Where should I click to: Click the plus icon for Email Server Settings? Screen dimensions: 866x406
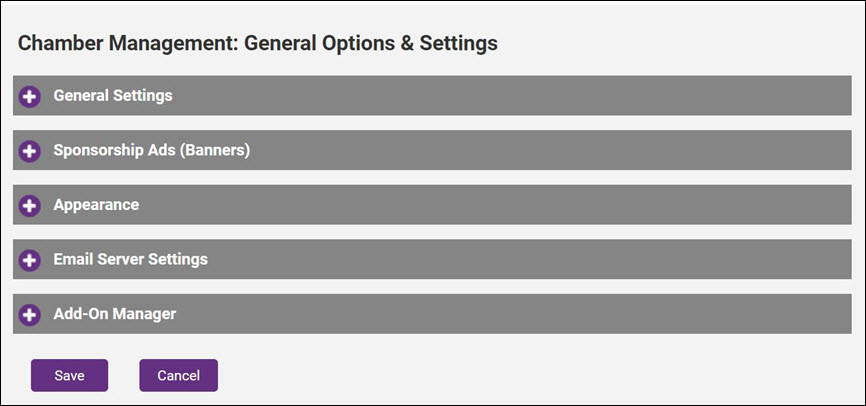tap(30, 260)
